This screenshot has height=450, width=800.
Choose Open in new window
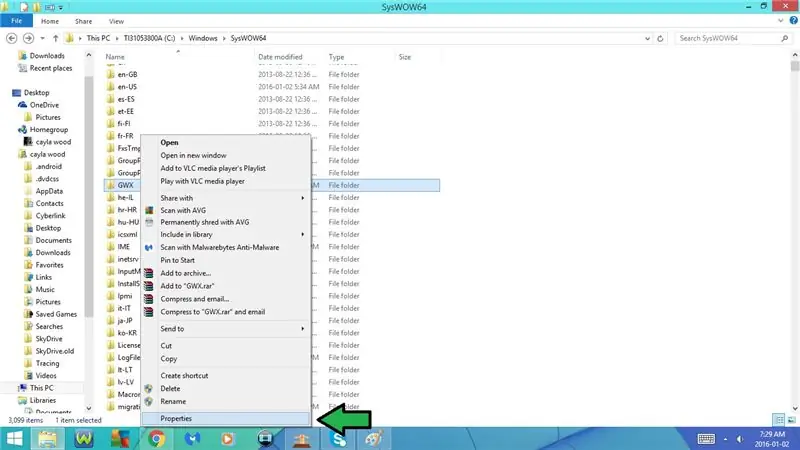point(226,156)
